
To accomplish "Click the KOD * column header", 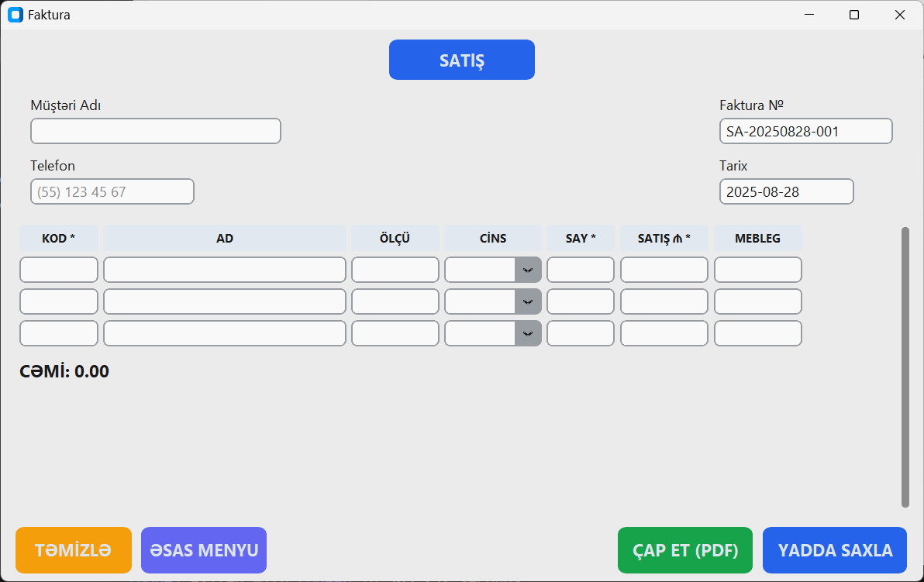I will pos(59,238).
